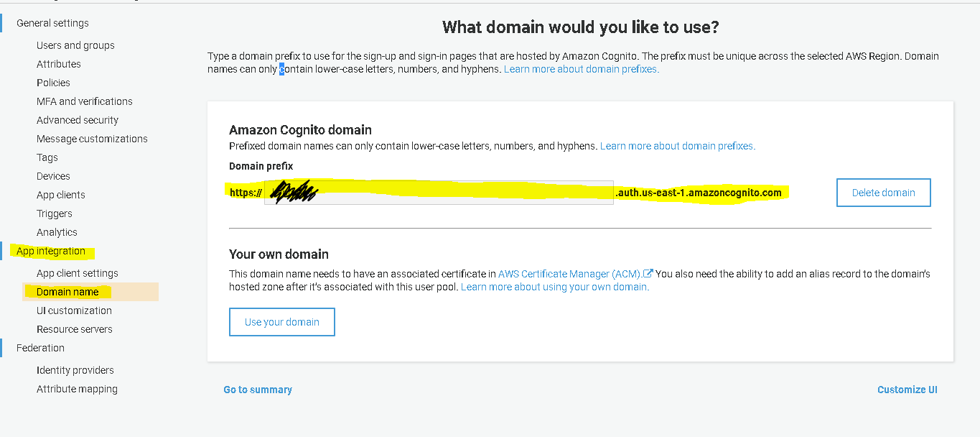Click the 'https://' prefix text
Image resolution: width=980 pixels, height=437 pixels.
pyautogui.click(x=246, y=193)
